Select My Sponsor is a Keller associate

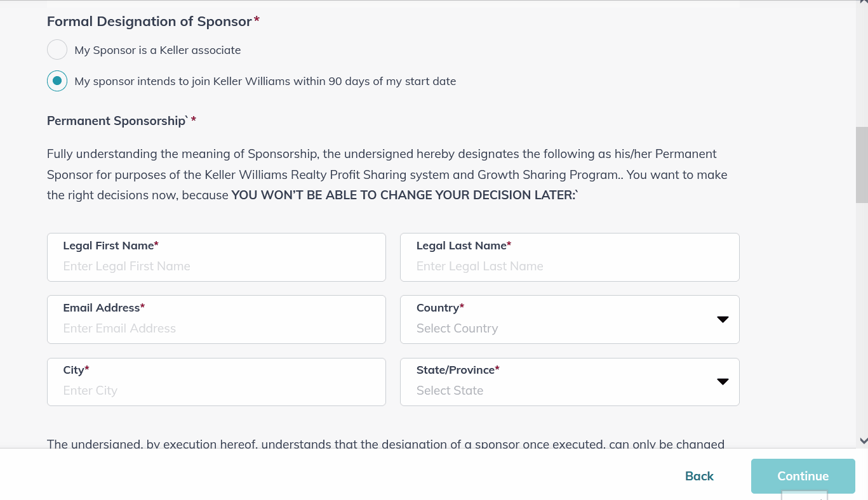57,49
